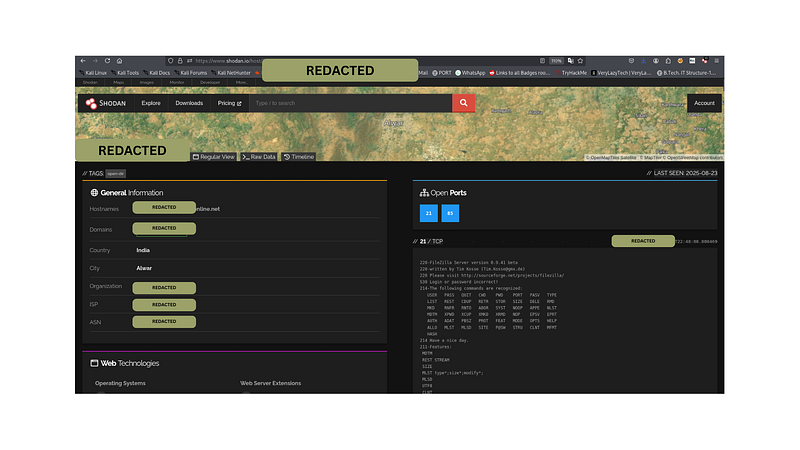Open the site permissions icon in the address bar
Viewport: 800px width, 450px height.
(x=189, y=61)
